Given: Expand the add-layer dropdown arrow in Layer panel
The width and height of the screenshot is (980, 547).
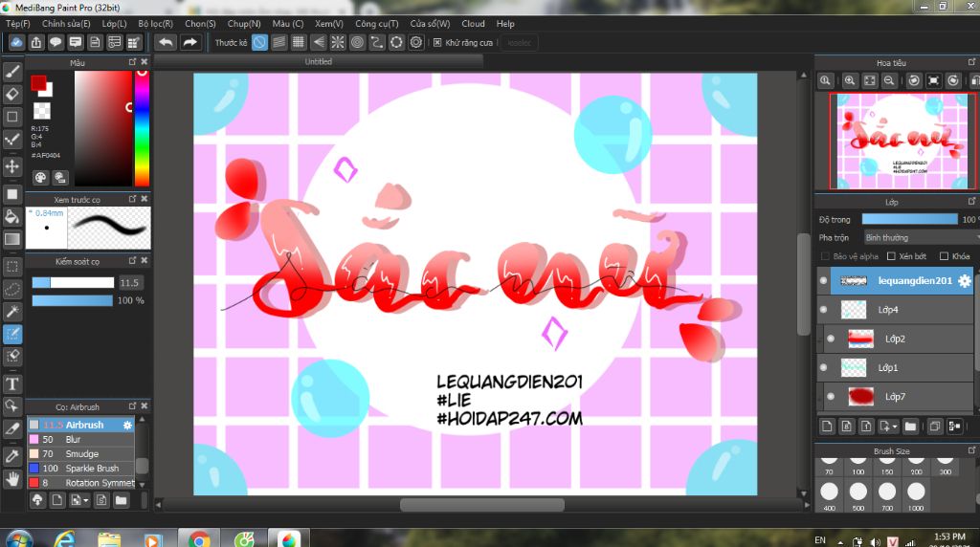Looking at the screenshot, I should click(896, 427).
